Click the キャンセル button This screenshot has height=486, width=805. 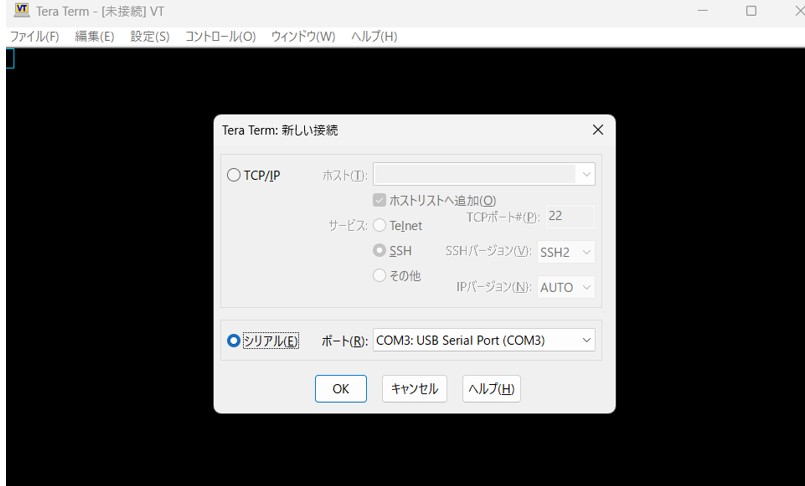414,388
